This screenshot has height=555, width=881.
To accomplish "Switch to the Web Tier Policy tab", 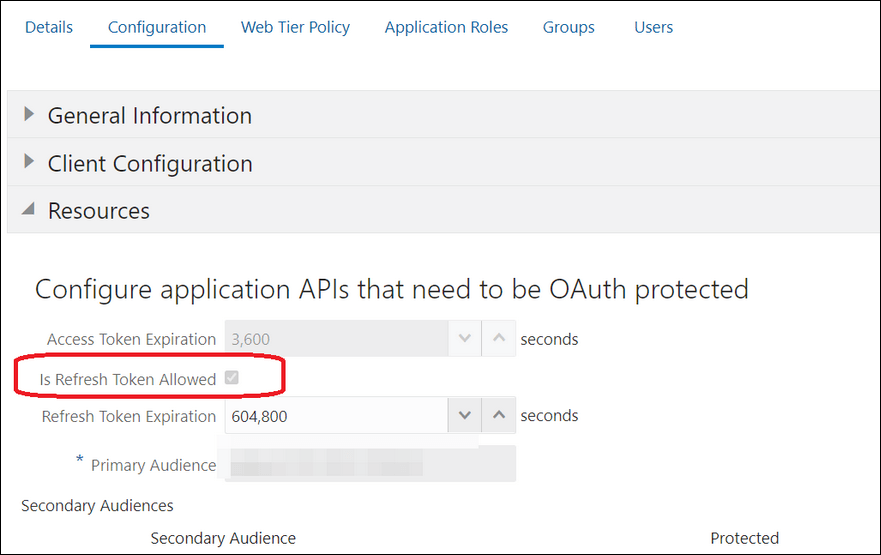I will point(296,27).
